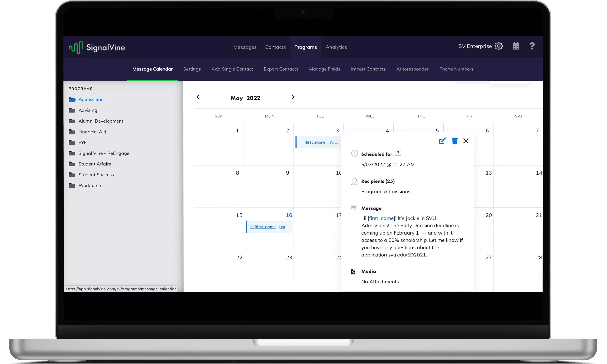Click the close X icon on message popup

pos(466,140)
